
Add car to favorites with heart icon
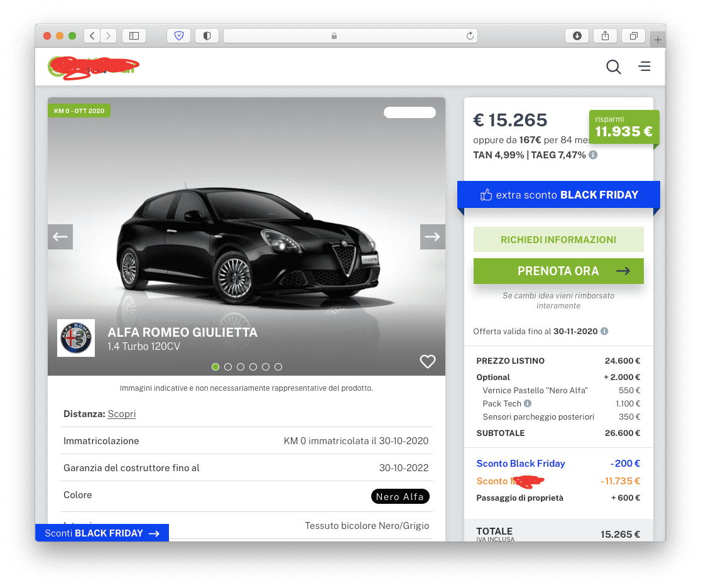pos(427,361)
